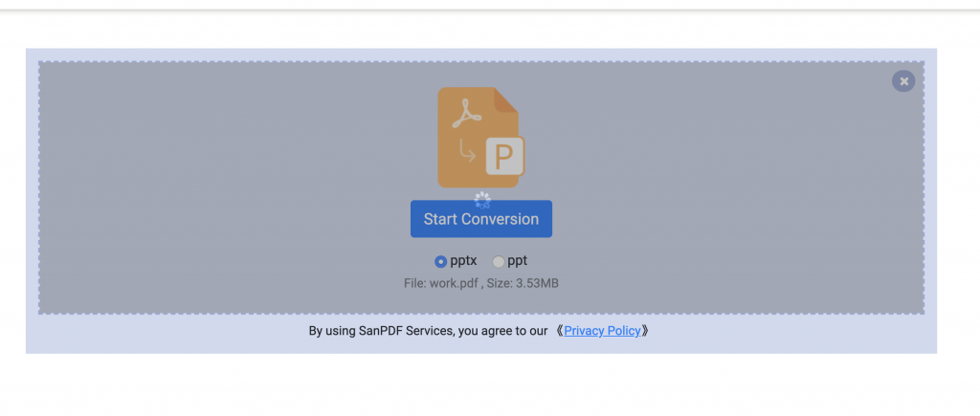Remove the uploaded file with the X button

tap(903, 81)
